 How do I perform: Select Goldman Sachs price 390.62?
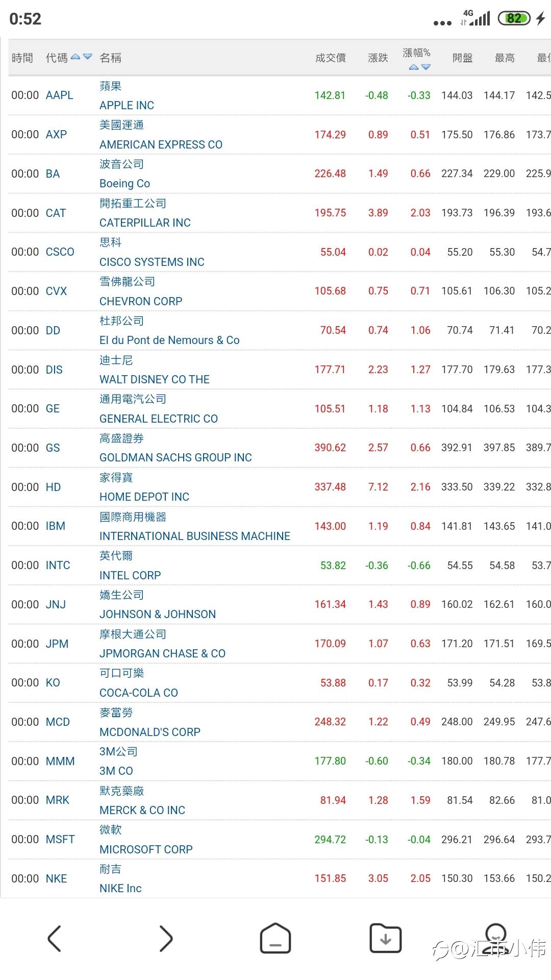coord(330,448)
